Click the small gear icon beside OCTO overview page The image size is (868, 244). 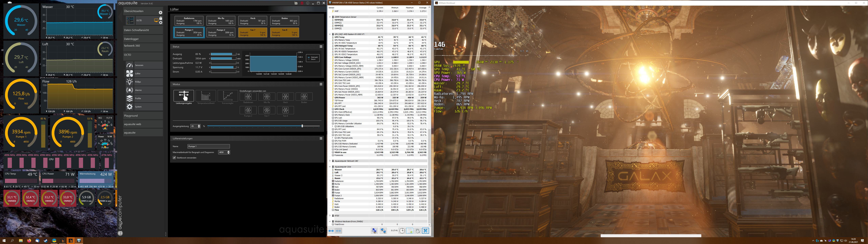[x=161, y=23]
